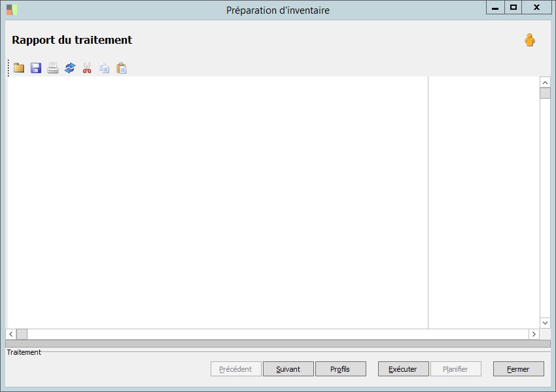The width and height of the screenshot is (556, 392).
Task: Open the Profils button
Action: pyautogui.click(x=340, y=369)
